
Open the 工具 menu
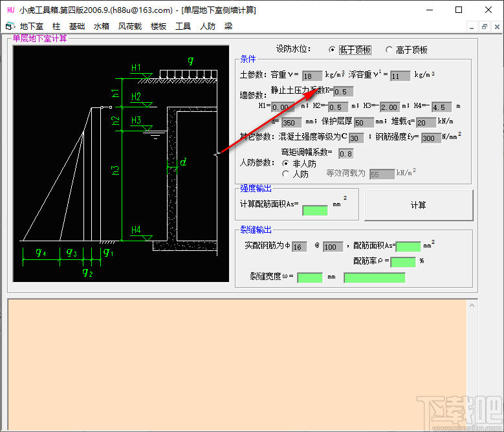[183, 27]
